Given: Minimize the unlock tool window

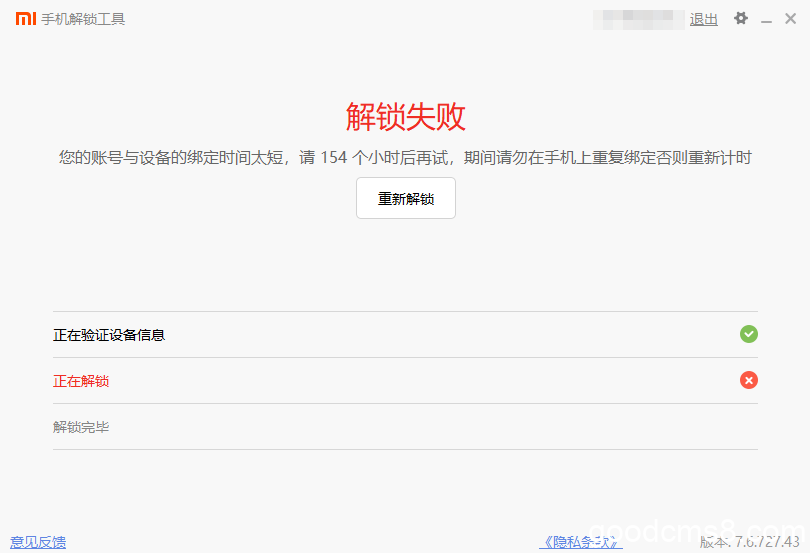Looking at the screenshot, I should point(766,20).
